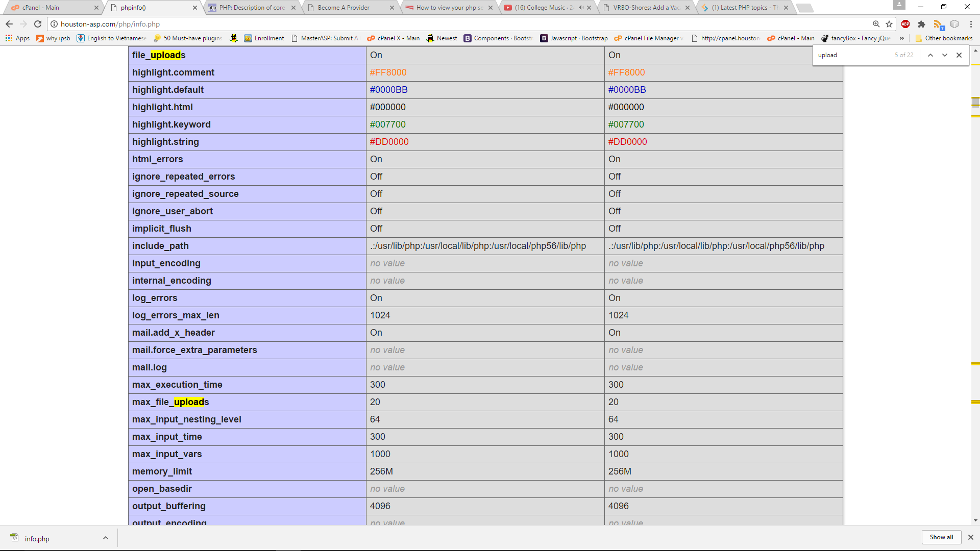Open Chrome's three-dot menu

tap(971, 24)
